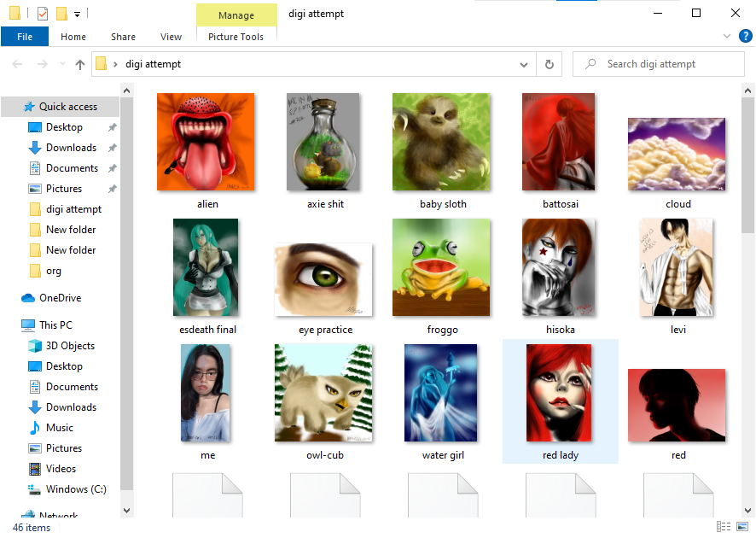756x538 pixels.
Task: Select the eye practice image
Action: tap(323, 280)
